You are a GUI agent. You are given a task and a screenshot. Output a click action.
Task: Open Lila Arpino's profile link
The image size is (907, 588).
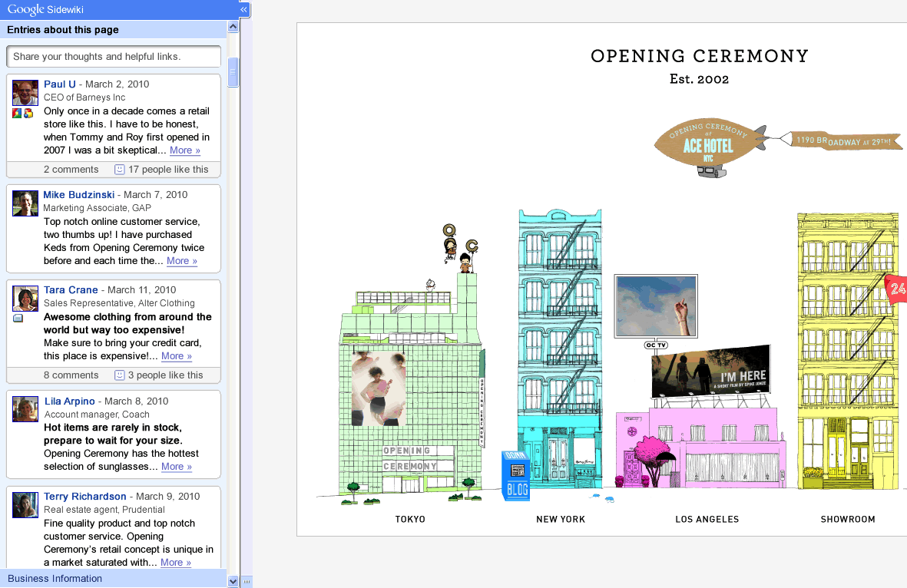[69, 401]
